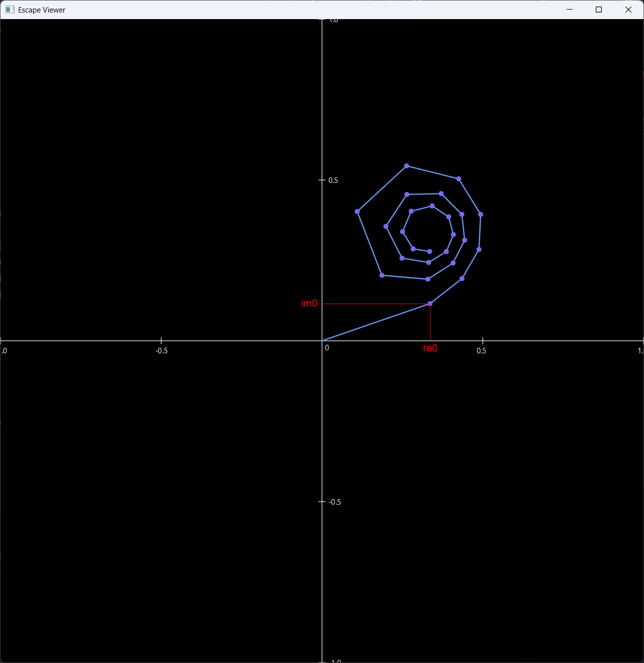Click the red im0 label
This screenshot has width=644, height=663.
(x=309, y=304)
